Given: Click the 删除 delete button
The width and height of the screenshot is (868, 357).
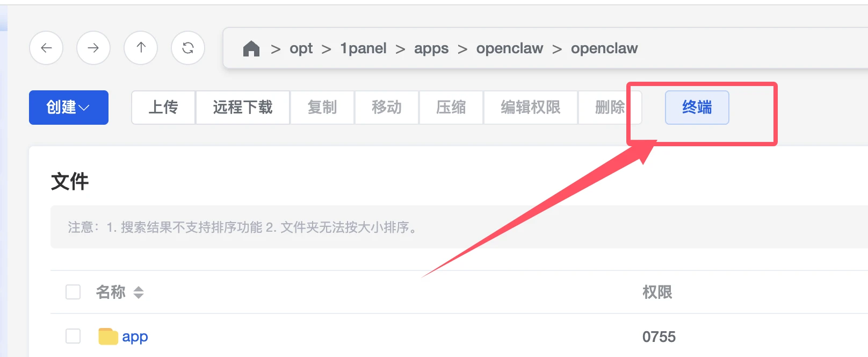Looking at the screenshot, I should click(x=610, y=108).
